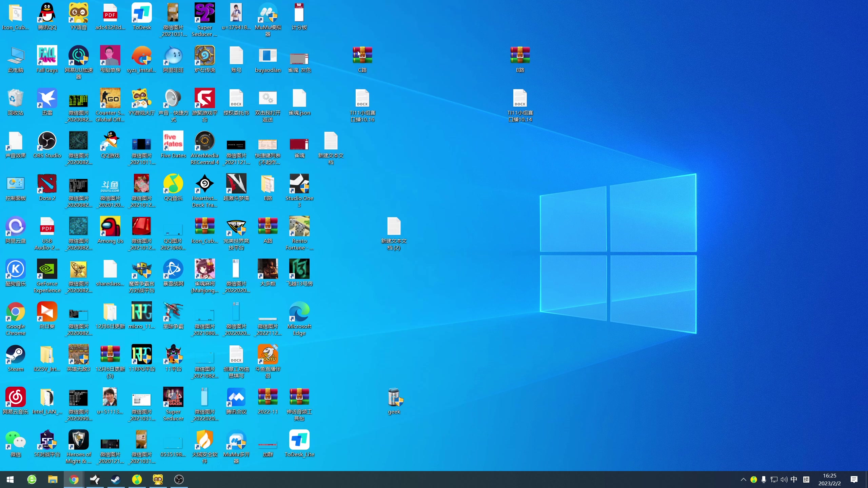This screenshot has width=868, height=488.
Task: Open the 阿里云盘 desktop shortcut
Action: pos(16,230)
